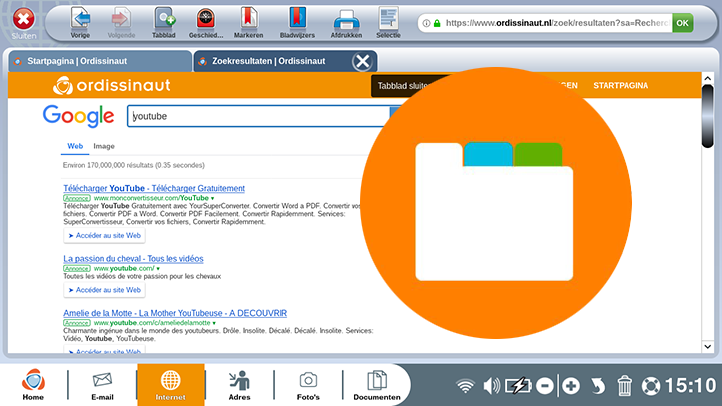This screenshot has height=406, width=722.
Task: Zoom out with the minus button
Action: pyautogui.click(x=545, y=386)
